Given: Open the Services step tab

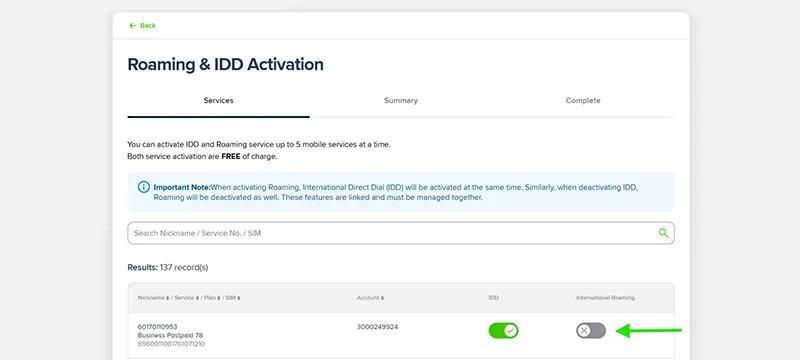Looking at the screenshot, I should (x=218, y=101).
